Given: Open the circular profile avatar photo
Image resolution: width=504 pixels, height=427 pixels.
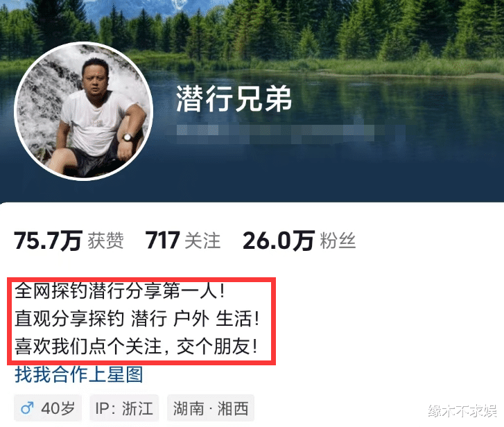Looking at the screenshot, I should (x=83, y=111).
